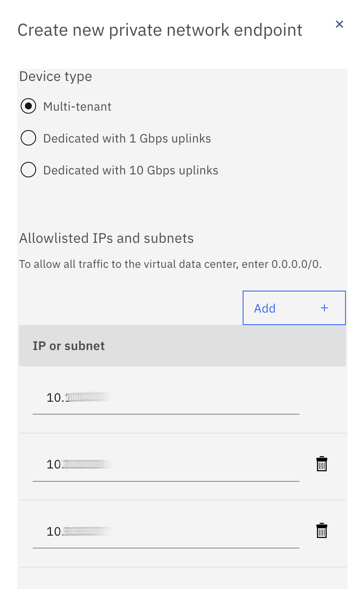The height and width of the screenshot is (589, 364).
Task: Select the Multi-tenant device type
Action: click(x=28, y=106)
